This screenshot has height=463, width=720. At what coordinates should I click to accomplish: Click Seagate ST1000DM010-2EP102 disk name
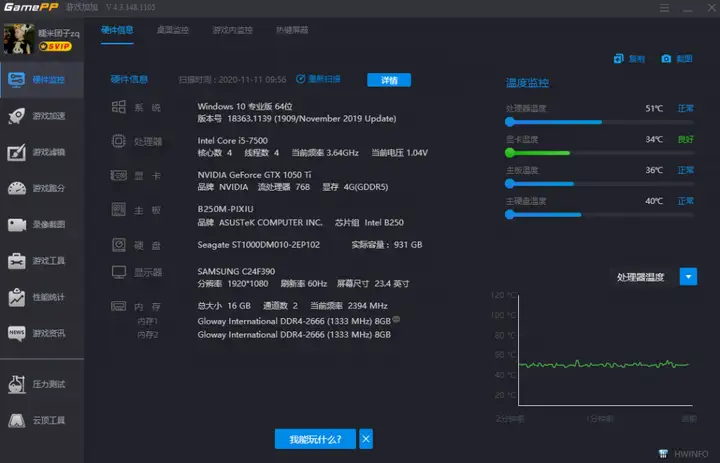click(x=259, y=245)
